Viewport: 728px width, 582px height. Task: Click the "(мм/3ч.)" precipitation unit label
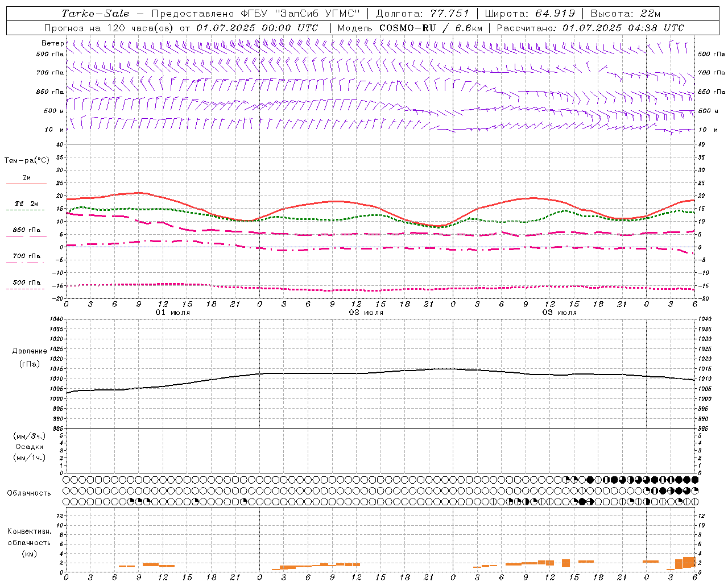30,436
